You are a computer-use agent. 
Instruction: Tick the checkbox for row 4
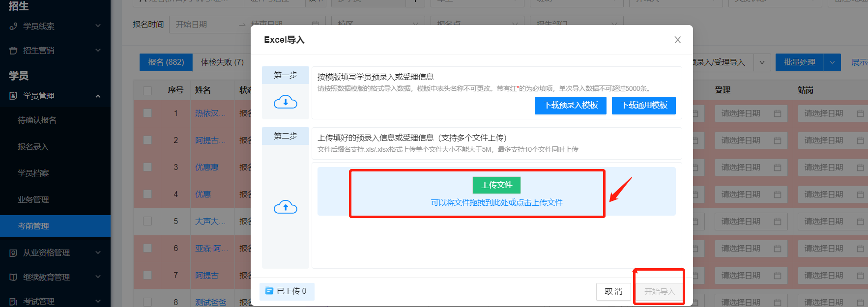point(147,194)
